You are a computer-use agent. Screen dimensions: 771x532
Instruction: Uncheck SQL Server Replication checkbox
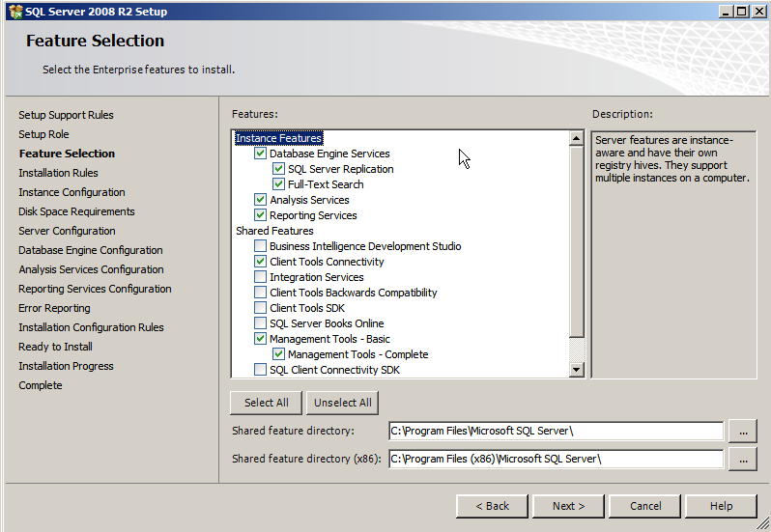278,169
